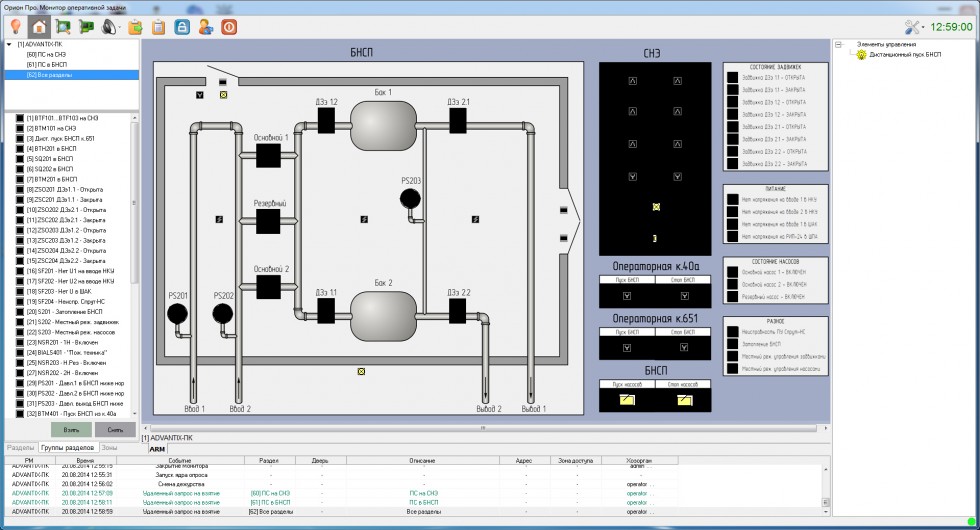The image size is (980, 530).
Task: Switch to the Зоны tab
Action: (110, 448)
